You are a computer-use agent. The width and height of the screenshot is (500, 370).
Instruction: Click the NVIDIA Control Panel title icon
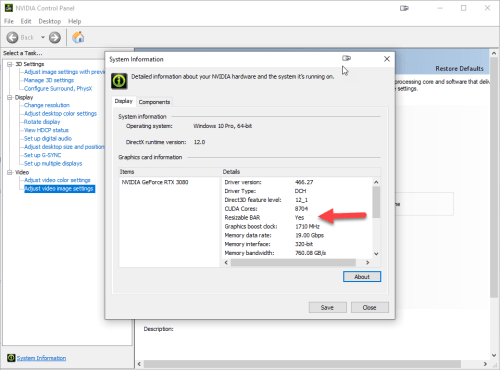tap(9, 8)
